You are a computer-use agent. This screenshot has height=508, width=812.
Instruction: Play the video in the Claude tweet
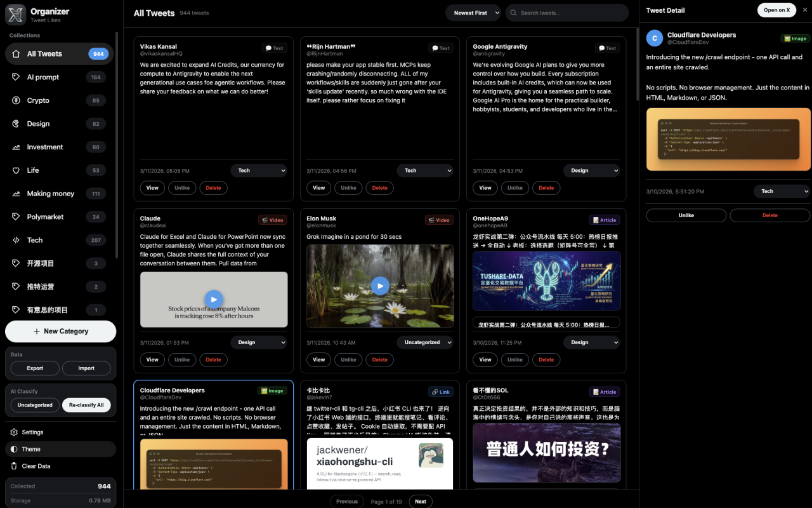[x=214, y=300]
